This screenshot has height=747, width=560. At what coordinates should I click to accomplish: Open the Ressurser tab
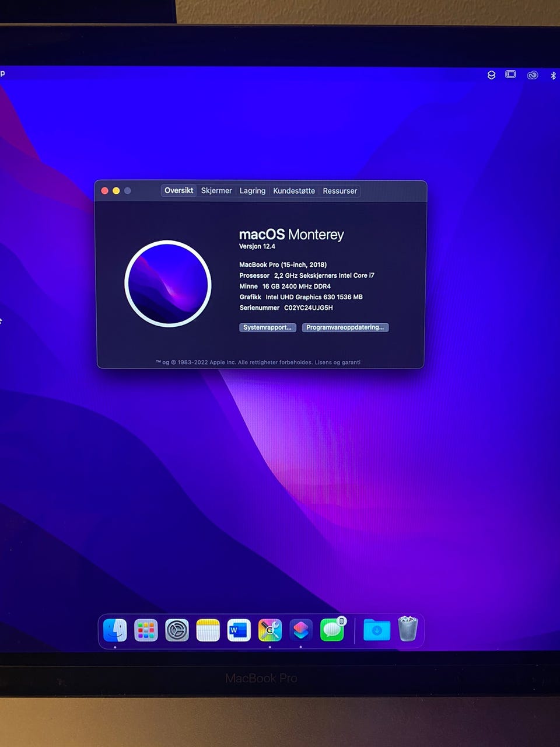(340, 191)
